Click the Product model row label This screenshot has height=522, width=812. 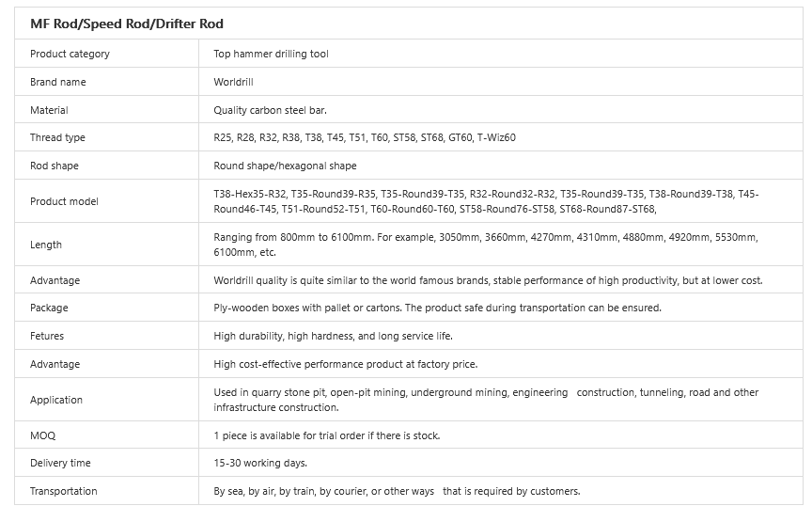(x=64, y=201)
